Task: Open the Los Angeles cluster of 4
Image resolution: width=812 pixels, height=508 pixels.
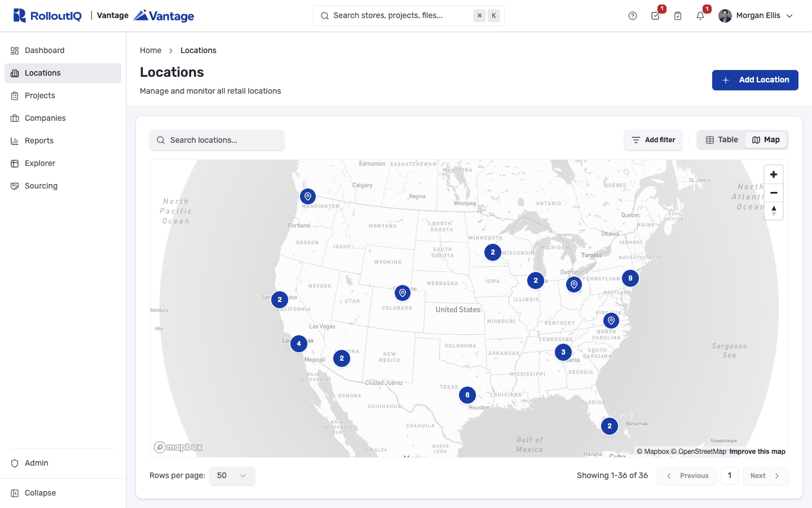Action: [x=299, y=343]
